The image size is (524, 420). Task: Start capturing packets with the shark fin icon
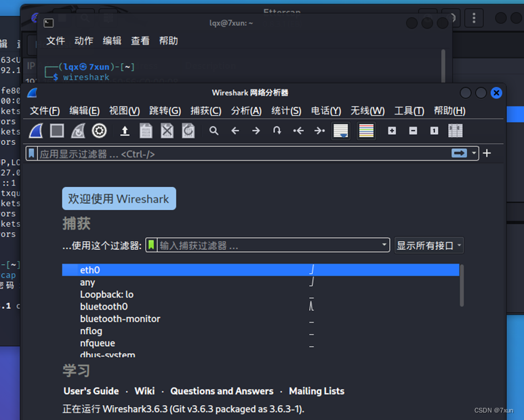coord(36,131)
